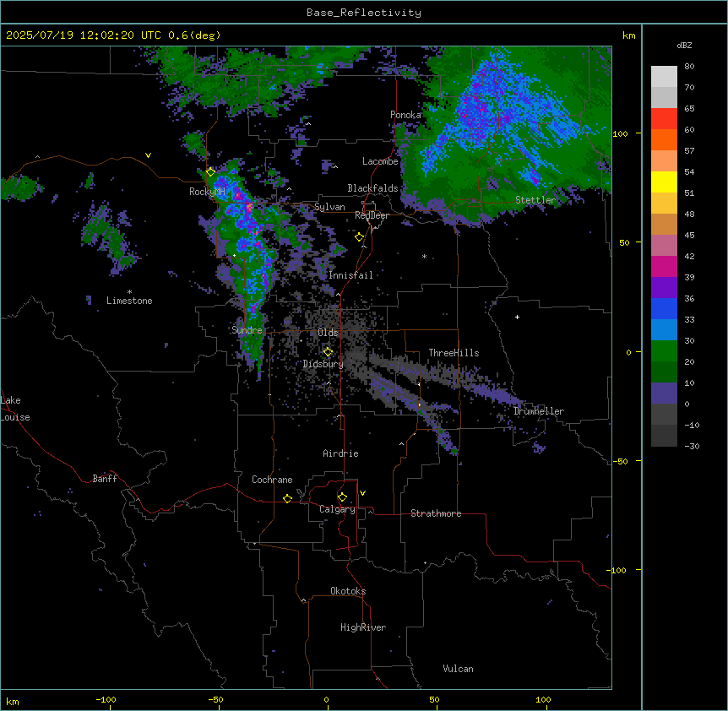Click the Cochrane town label
Screen dimensions: 728x711
(x=272, y=480)
